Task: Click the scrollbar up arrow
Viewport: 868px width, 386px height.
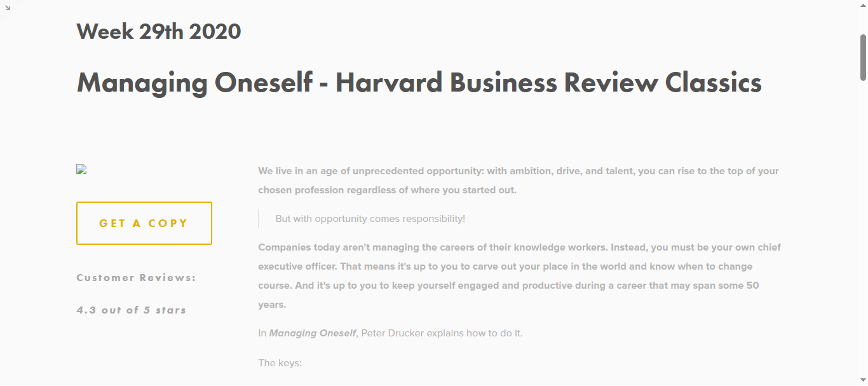Action: coord(863,5)
